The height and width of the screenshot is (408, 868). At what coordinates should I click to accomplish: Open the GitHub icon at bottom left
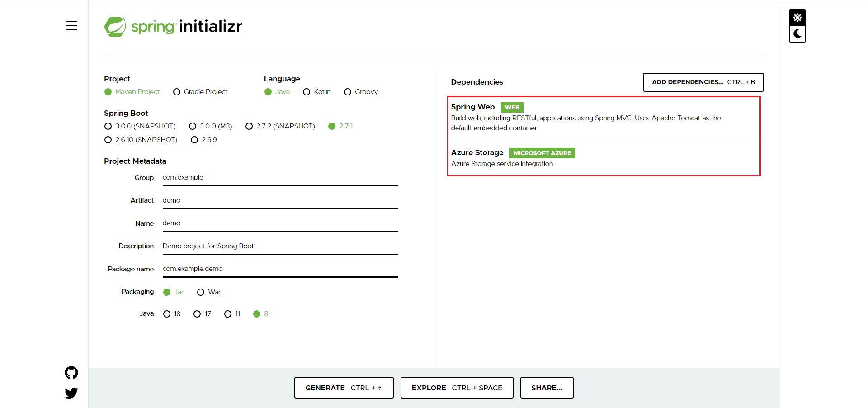pos(71,372)
